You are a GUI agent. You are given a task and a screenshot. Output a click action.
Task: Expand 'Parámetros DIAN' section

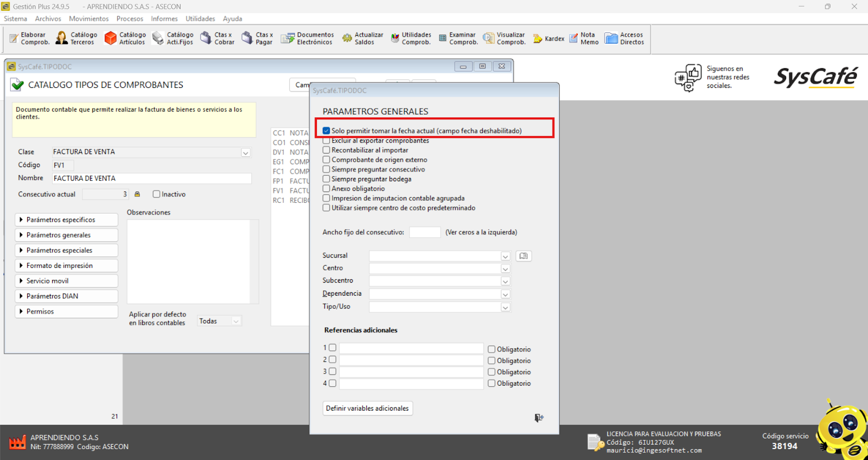66,296
